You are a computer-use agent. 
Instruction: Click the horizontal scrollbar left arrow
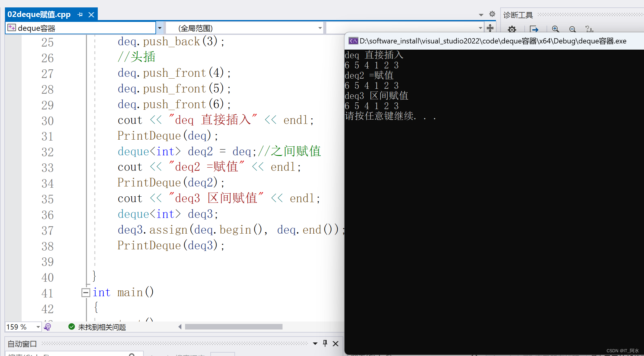pyautogui.click(x=180, y=327)
